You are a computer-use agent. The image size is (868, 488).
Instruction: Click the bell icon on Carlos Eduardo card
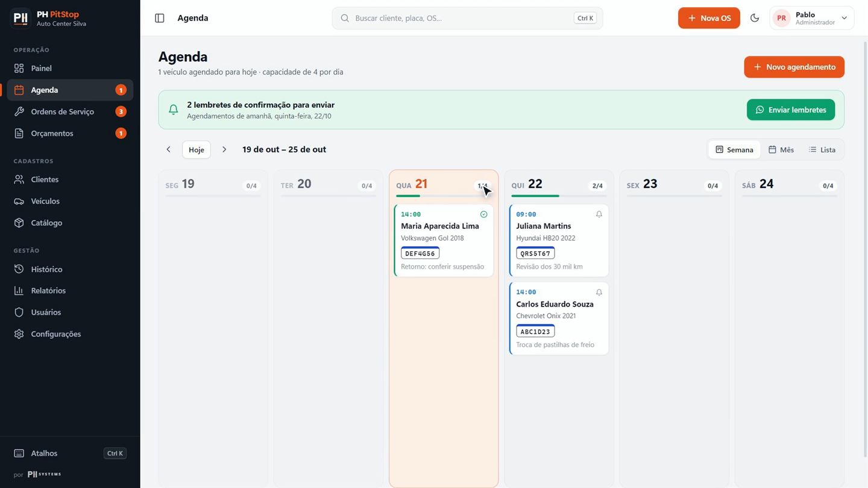pyautogui.click(x=599, y=292)
